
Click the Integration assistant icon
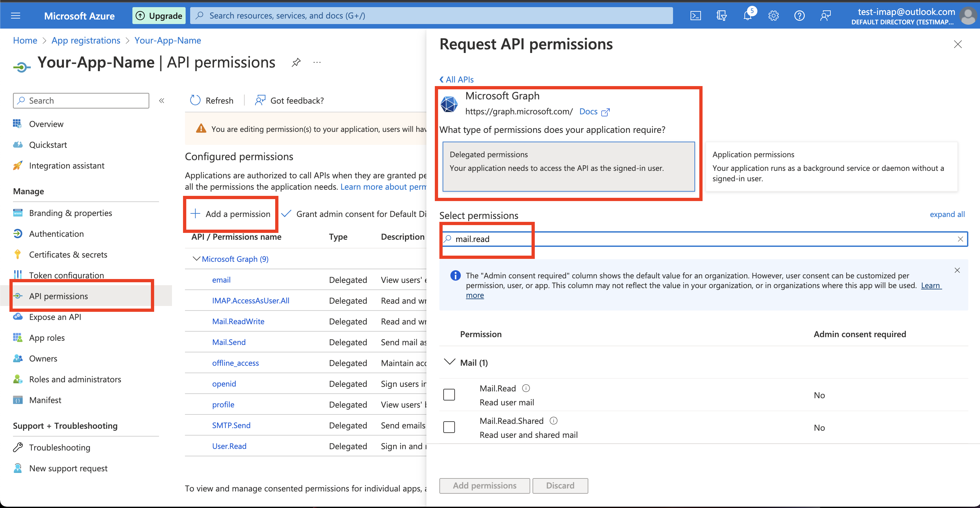[x=18, y=165]
